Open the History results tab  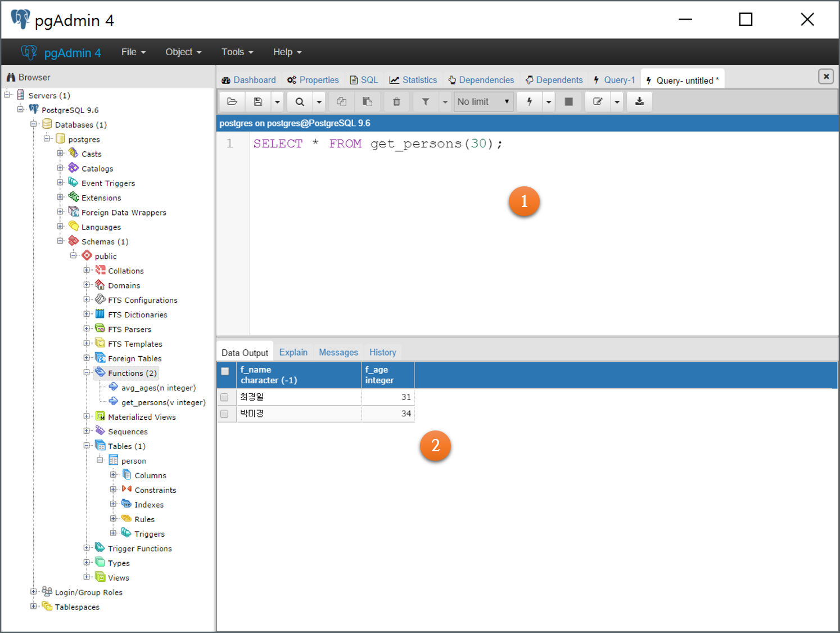tap(383, 352)
